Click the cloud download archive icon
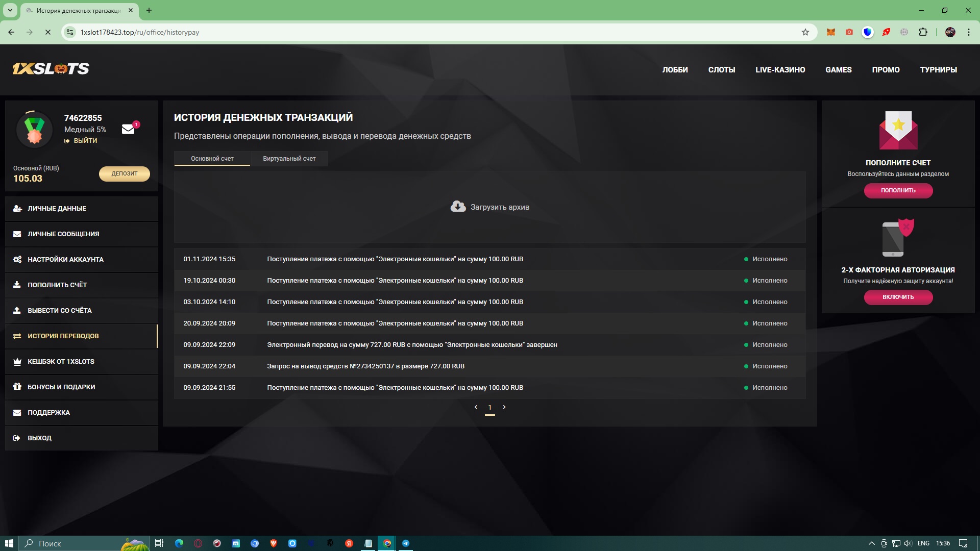The image size is (980, 551). pyautogui.click(x=458, y=207)
